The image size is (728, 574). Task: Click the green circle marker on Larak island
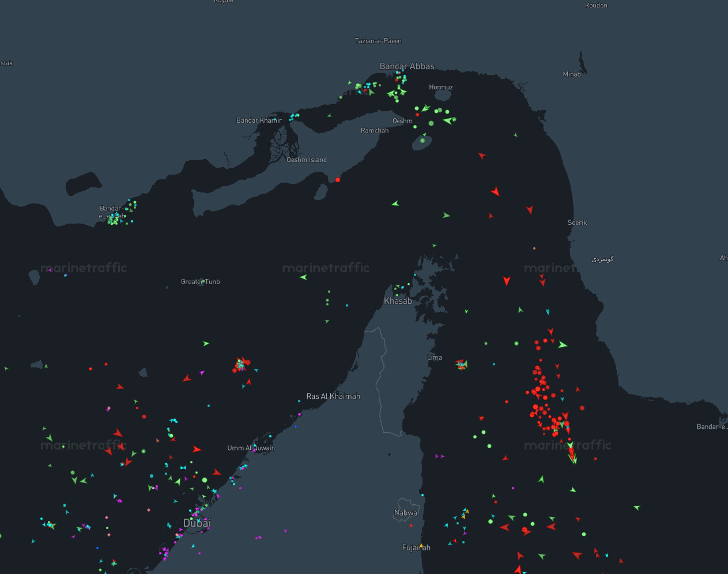coord(423,141)
